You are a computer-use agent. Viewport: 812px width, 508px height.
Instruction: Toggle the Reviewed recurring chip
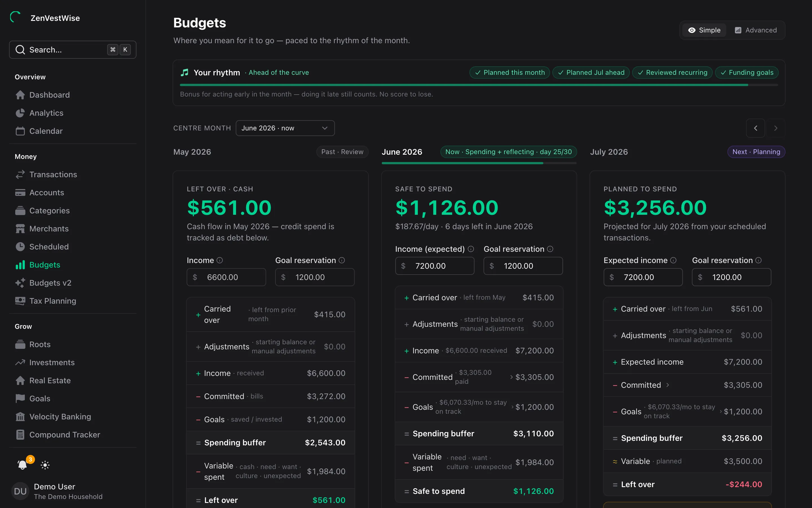point(672,73)
